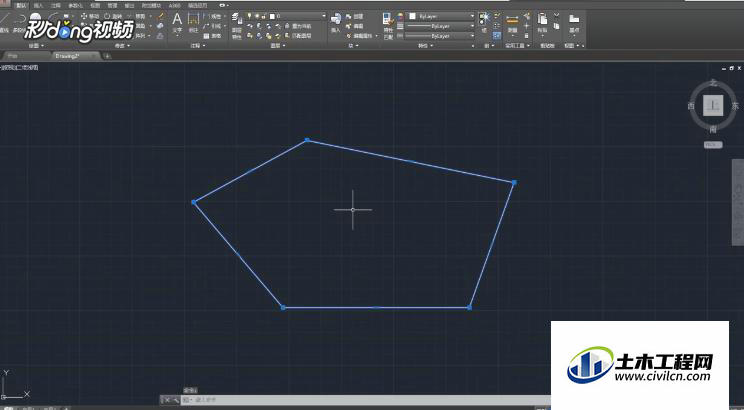This screenshot has width=744, height=410.
Task: Switch to the Default ribbon tab
Action: click(x=21, y=6)
